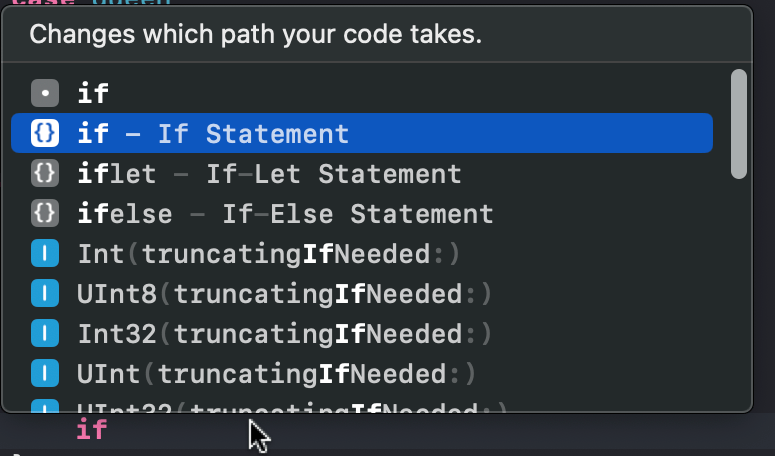The width and height of the screenshot is (775, 456).
Task: Click the partially visible UInt32 suggestion
Action: [290, 407]
